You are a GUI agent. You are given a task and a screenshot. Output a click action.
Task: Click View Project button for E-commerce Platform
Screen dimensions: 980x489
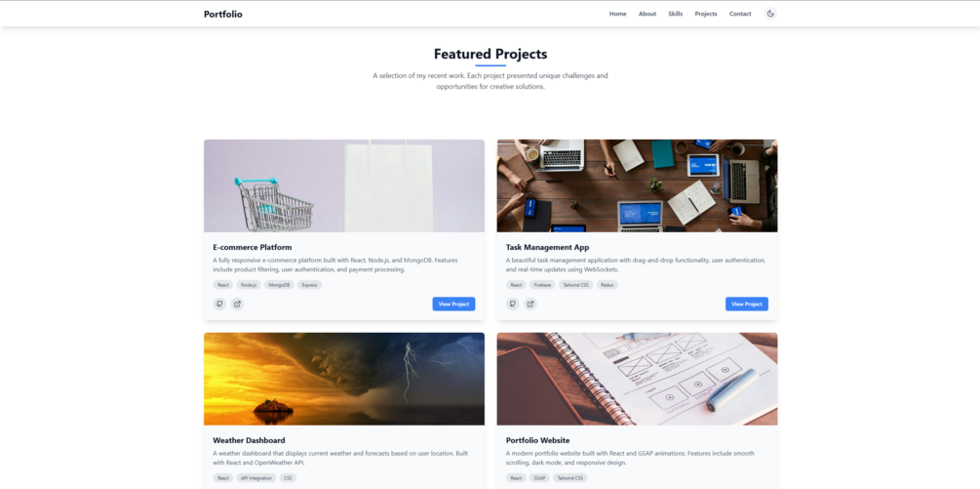pyautogui.click(x=453, y=304)
